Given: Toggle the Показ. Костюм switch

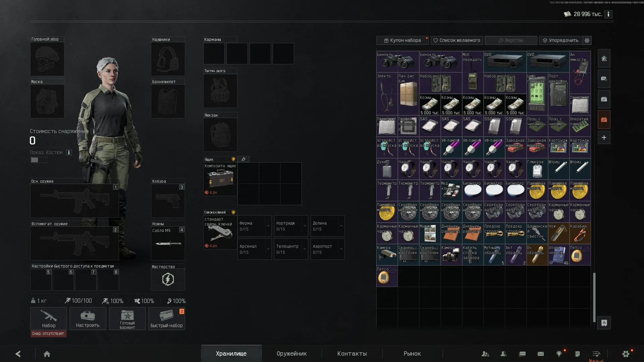Looking at the screenshot, I should pyautogui.click(x=39, y=160).
